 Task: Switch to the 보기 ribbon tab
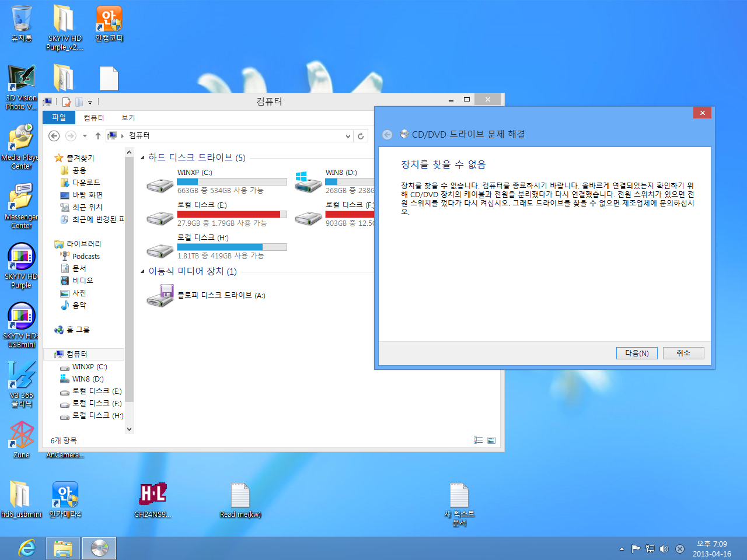click(128, 118)
